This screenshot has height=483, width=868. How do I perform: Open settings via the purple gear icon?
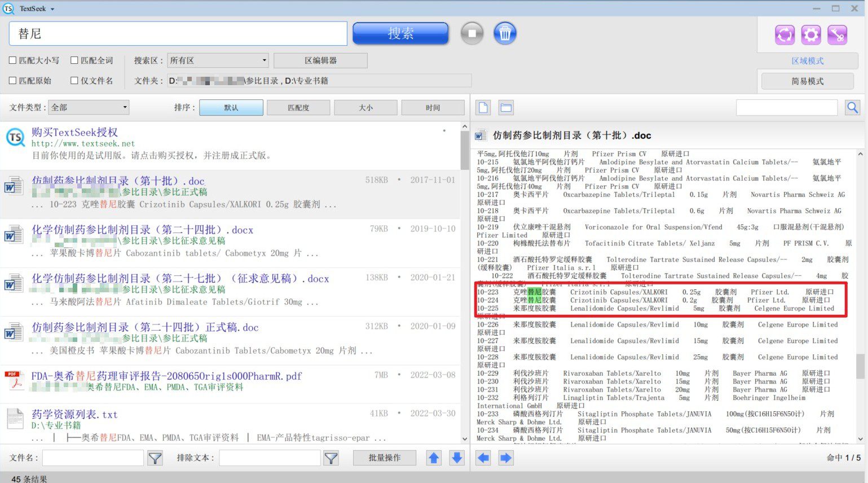811,35
